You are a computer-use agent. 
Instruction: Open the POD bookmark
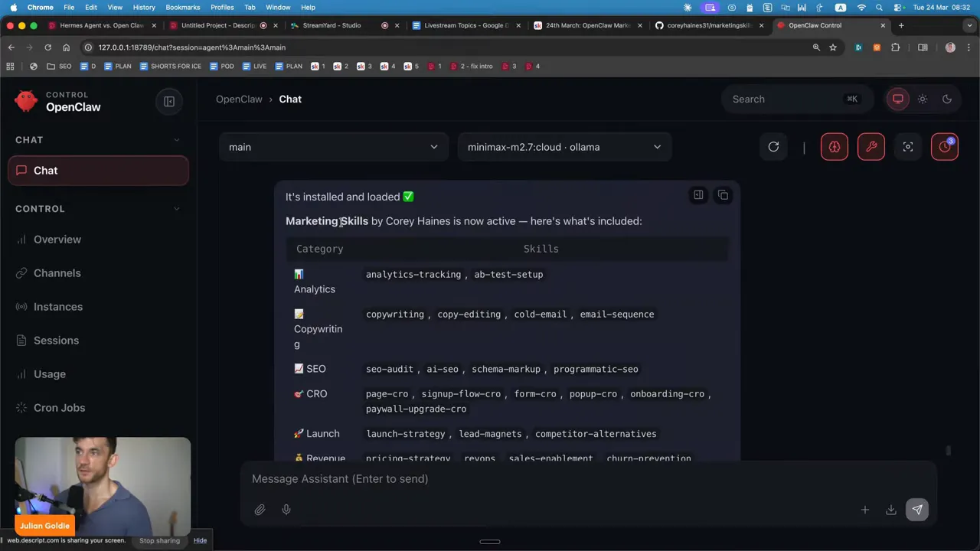pyautogui.click(x=221, y=67)
